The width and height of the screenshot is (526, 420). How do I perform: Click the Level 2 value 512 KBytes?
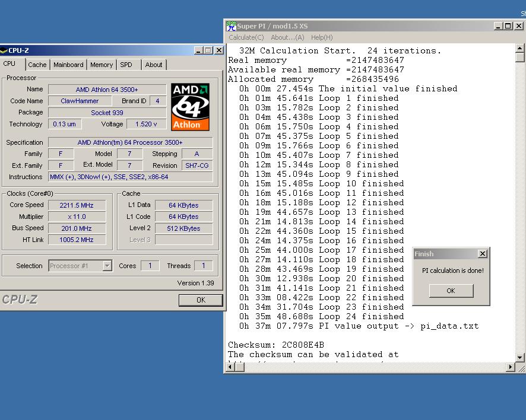click(x=183, y=228)
